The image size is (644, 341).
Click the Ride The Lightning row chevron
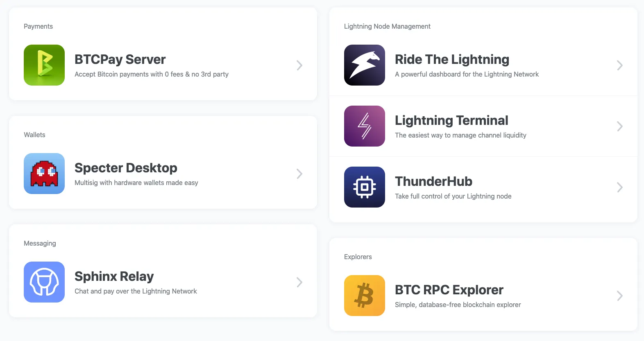pos(620,65)
